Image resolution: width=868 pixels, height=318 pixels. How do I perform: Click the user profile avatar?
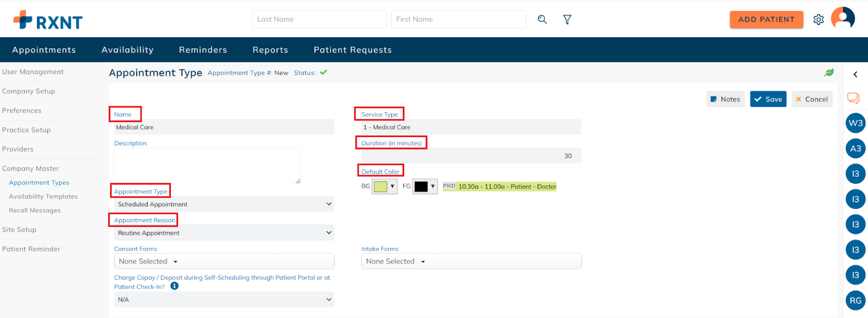coord(843,18)
